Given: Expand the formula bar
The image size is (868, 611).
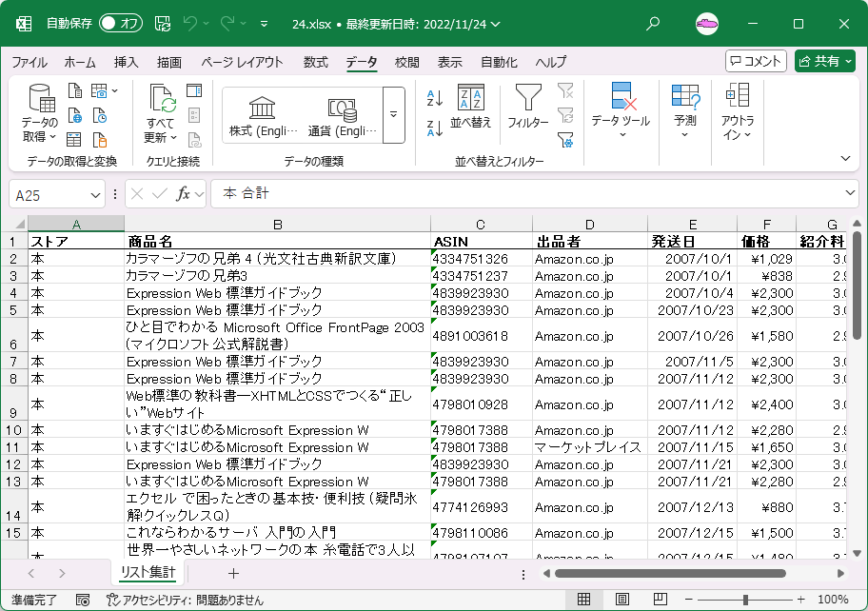Looking at the screenshot, I should click(x=850, y=193).
